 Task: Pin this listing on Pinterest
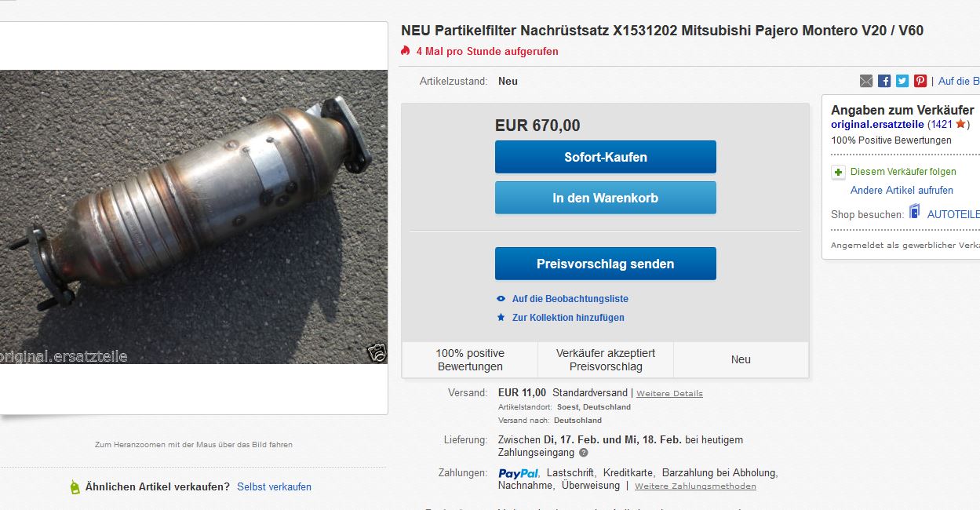coord(920,81)
